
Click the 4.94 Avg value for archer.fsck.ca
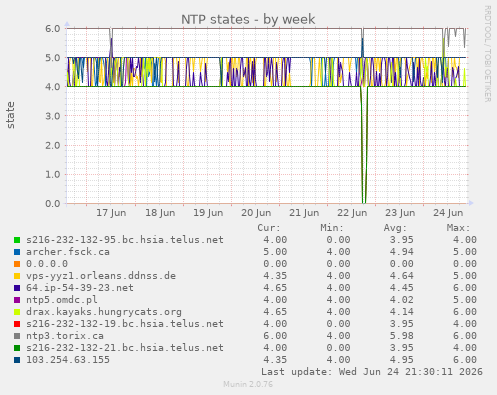point(402,252)
